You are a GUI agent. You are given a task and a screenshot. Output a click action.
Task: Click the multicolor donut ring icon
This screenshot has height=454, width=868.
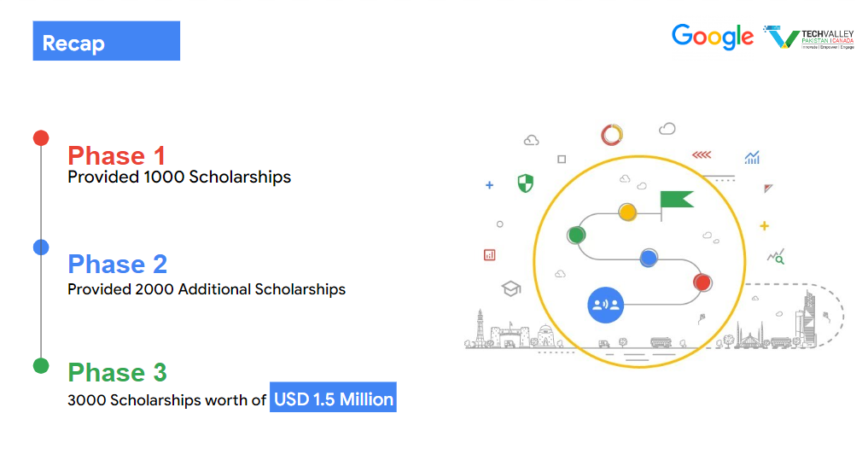point(612,135)
